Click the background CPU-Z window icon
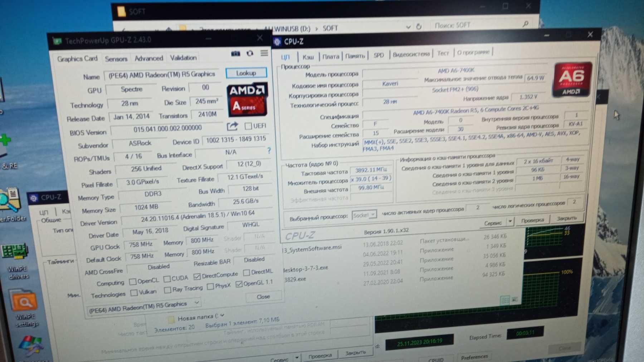The image size is (644, 362). click(x=34, y=198)
